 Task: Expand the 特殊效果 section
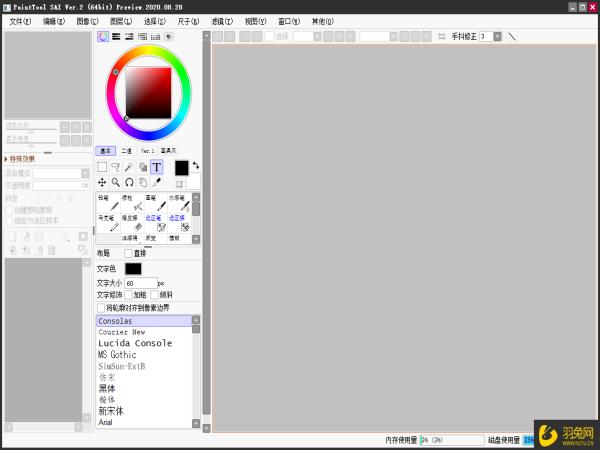point(20,159)
